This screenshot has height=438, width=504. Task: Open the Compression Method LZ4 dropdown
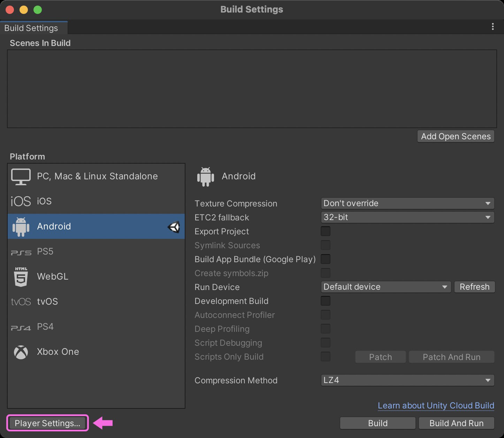pos(407,380)
